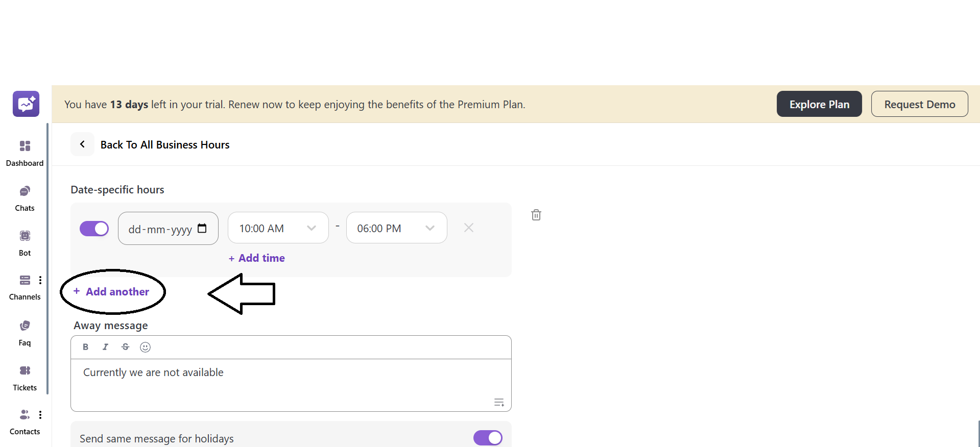Disable Send same message for holidays

487,438
